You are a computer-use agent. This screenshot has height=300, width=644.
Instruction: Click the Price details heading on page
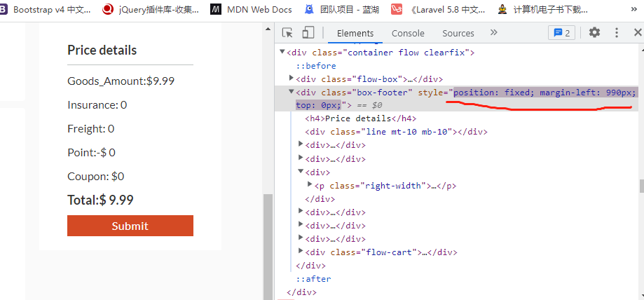102,50
